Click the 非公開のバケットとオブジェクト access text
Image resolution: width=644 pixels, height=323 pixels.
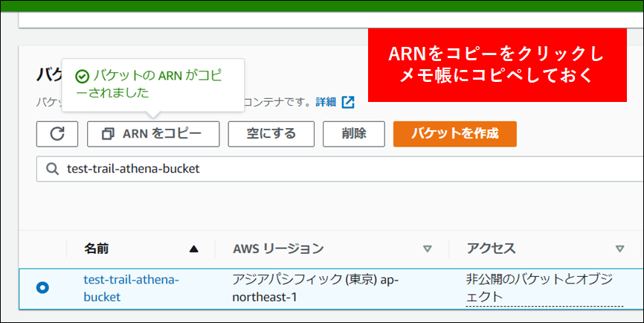click(538, 288)
